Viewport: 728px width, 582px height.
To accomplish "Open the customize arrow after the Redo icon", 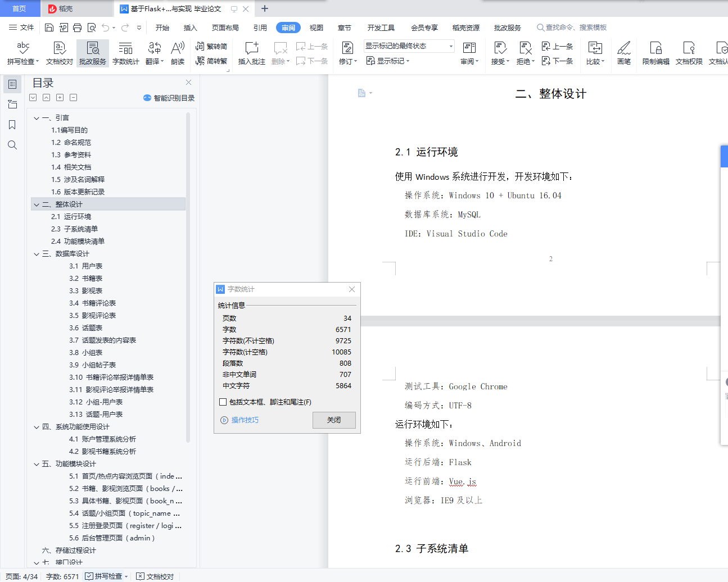I will click(x=139, y=28).
